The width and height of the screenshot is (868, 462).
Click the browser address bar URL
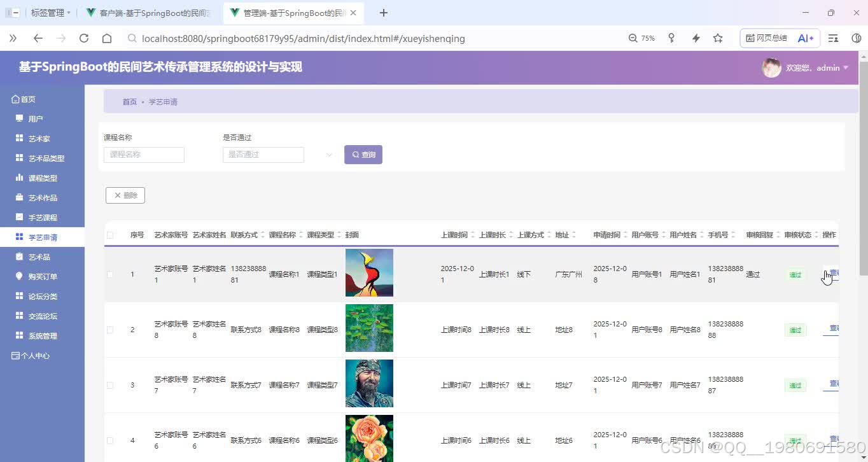coord(304,38)
